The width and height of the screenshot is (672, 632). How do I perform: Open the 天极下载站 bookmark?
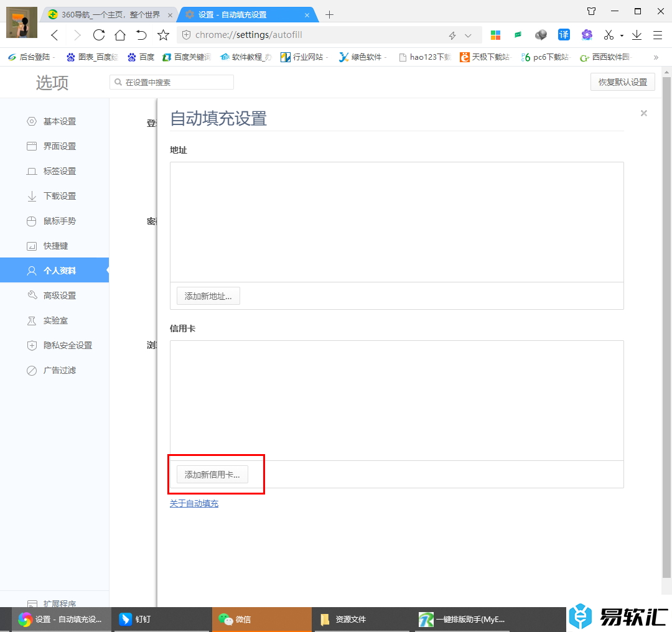click(x=485, y=57)
